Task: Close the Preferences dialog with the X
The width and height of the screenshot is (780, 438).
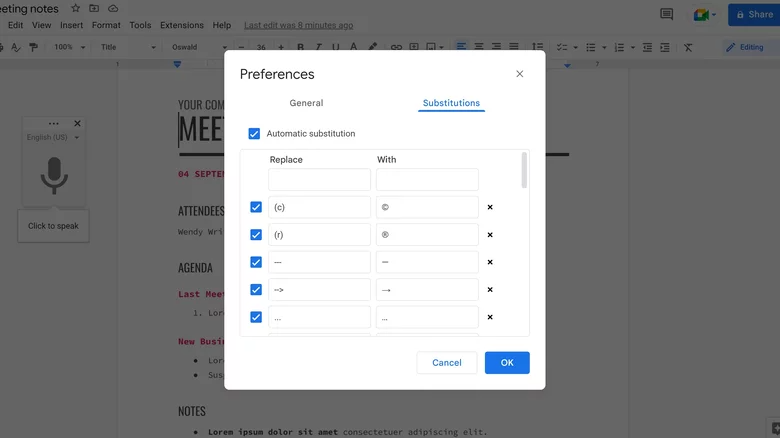Action: (x=519, y=74)
